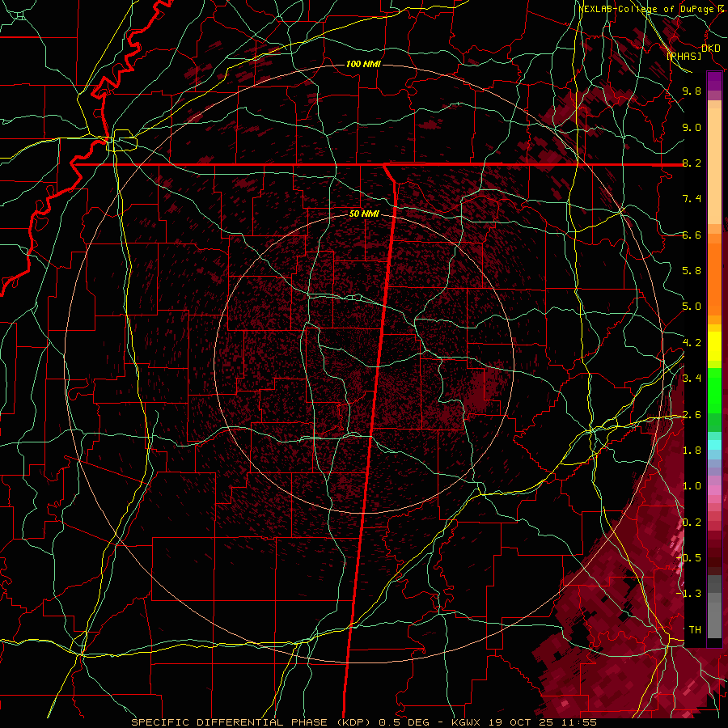Click the 1.8 legend value

(692, 451)
